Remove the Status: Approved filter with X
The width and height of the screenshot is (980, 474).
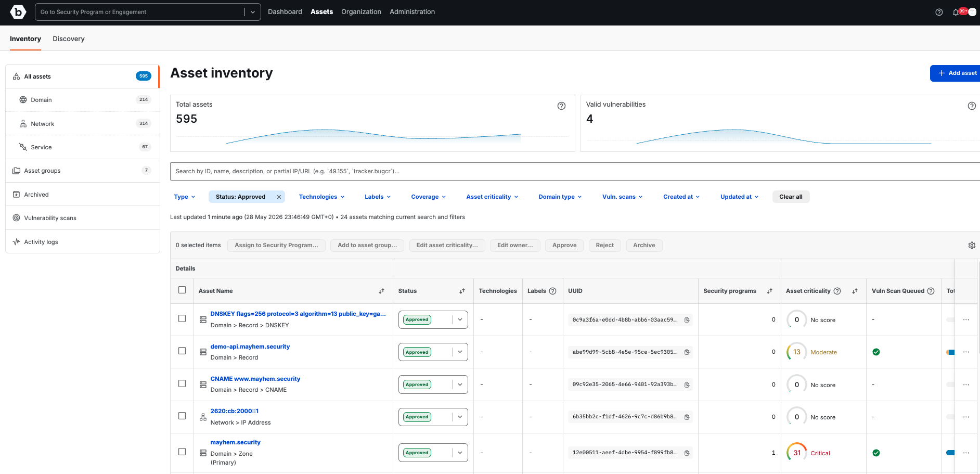coord(279,197)
